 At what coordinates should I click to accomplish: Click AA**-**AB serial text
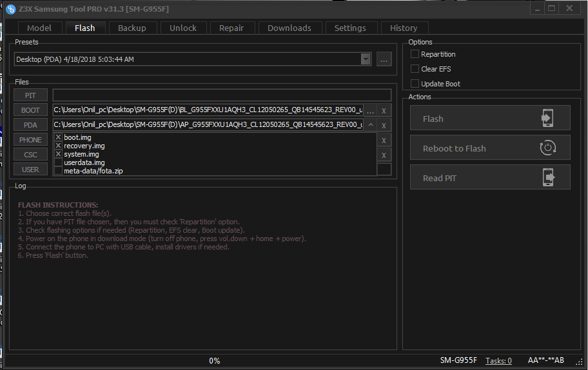(545, 360)
